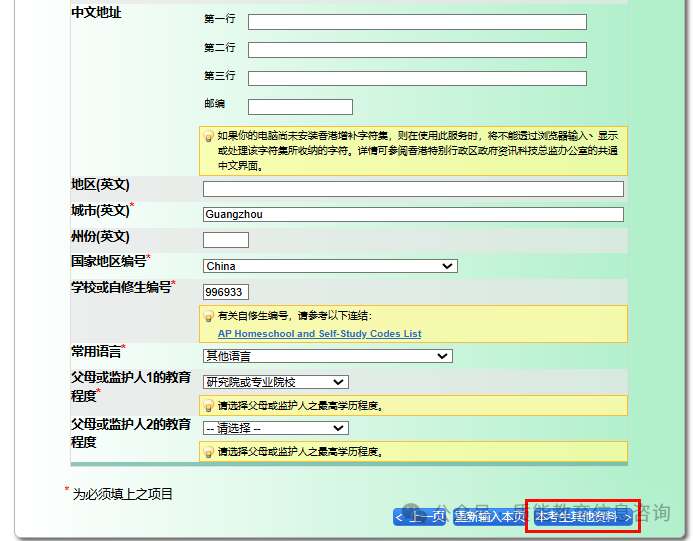Click lightbulb icon beside 有关自修生编号 hint
Image resolution: width=693 pixels, height=541 pixels.
click(208, 316)
